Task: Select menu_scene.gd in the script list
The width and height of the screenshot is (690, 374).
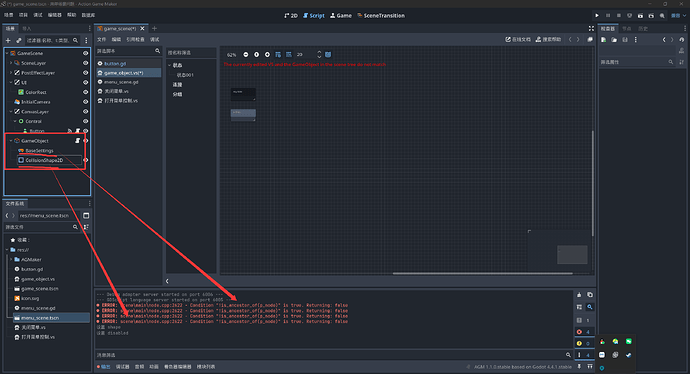Action: click(x=128, y=82)
